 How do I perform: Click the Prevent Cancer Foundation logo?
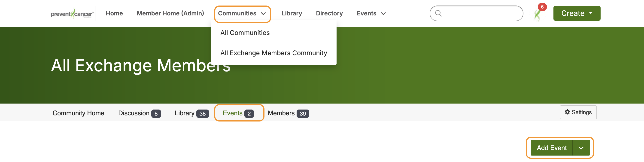pyautogui.click(x=72, y=13)
